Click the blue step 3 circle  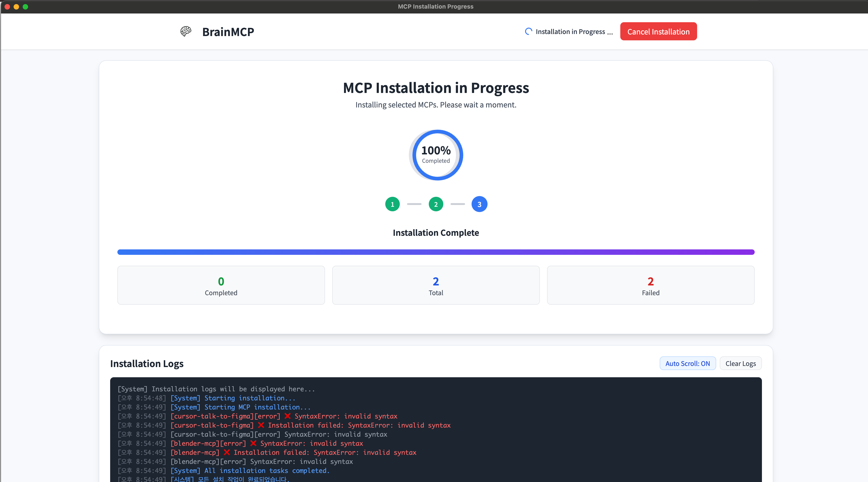point(479,204)
